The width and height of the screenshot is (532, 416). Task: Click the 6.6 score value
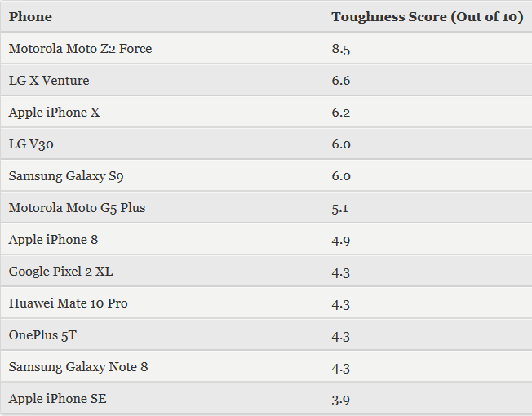341,81
